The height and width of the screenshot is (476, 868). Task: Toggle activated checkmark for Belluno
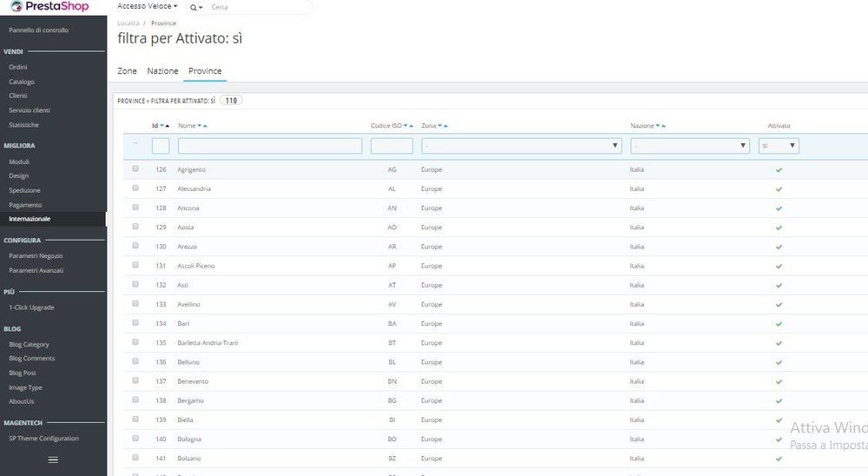[779, 363]
